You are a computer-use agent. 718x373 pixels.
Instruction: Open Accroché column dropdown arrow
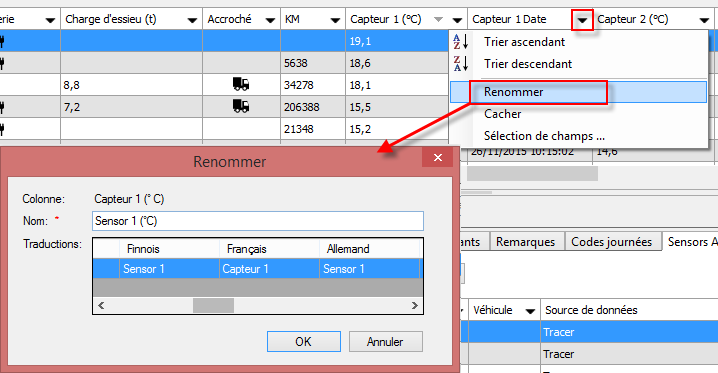point(270,20)
